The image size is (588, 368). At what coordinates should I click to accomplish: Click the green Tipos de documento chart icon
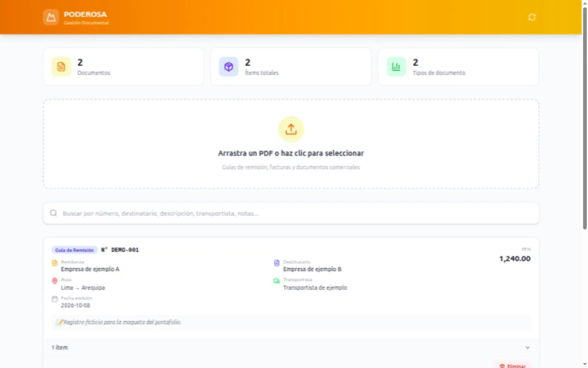[x=396, y=66]
